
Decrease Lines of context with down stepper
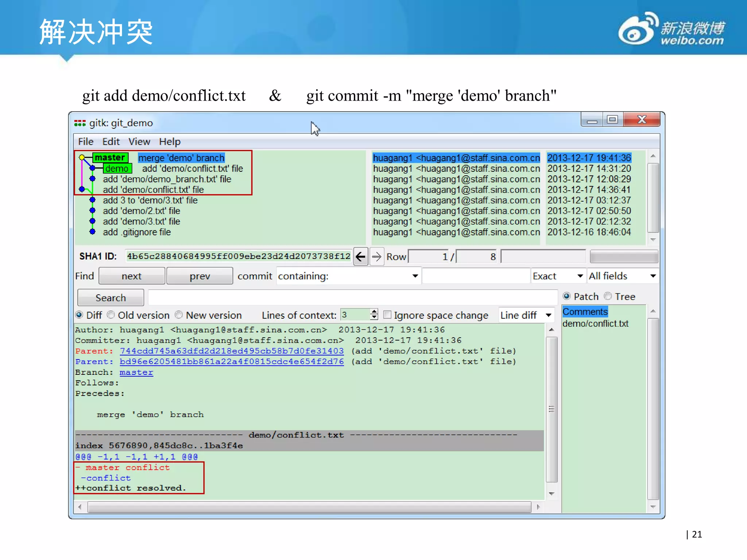click(374, 317)
